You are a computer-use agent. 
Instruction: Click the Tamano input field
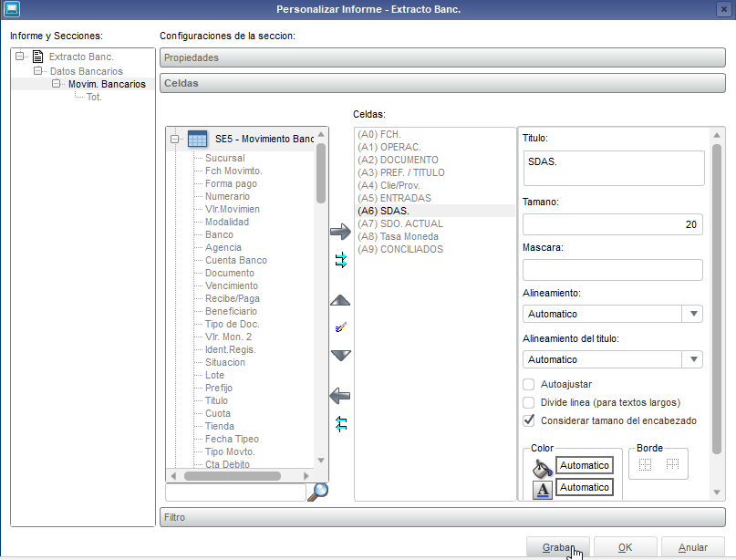pyautogui.click(x=613, y=224)
